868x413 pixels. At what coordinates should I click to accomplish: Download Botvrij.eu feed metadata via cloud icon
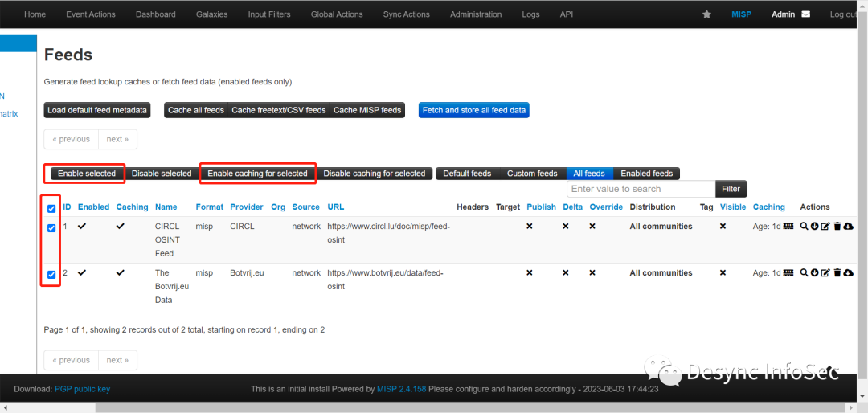tap(848, 272)
